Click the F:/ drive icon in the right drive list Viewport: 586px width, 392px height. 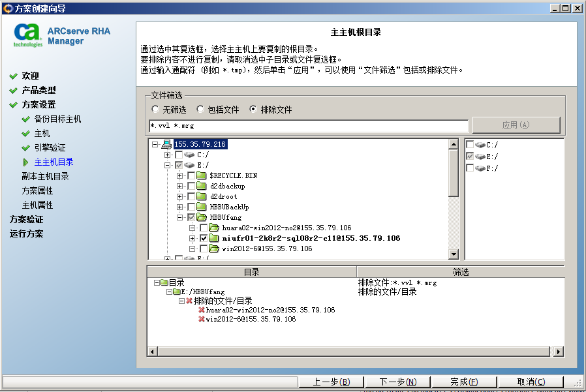480,168
